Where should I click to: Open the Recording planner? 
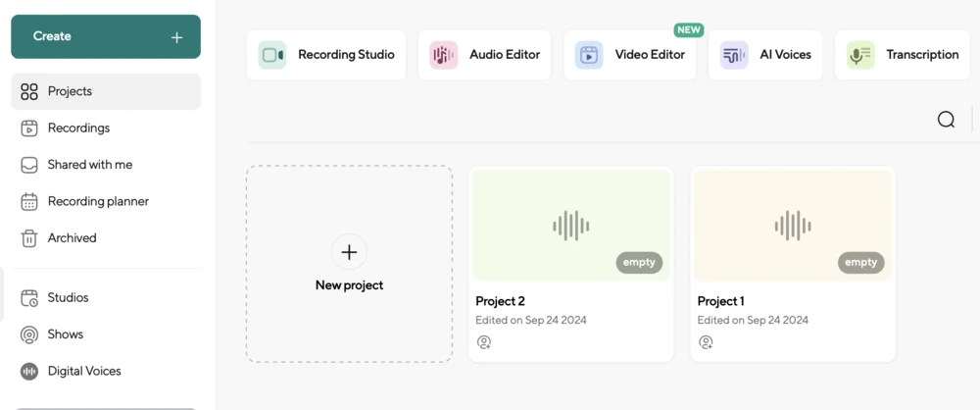click(98, 201)
